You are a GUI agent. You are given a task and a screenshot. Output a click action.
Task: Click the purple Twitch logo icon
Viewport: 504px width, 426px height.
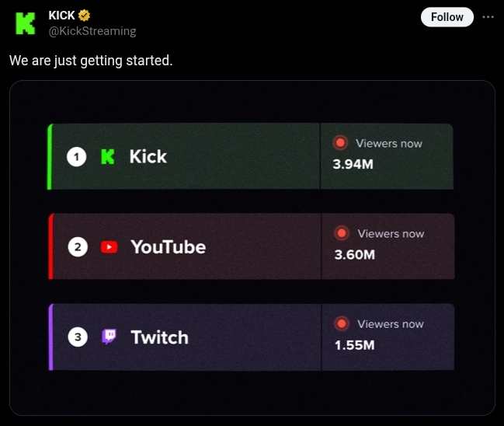109,337
